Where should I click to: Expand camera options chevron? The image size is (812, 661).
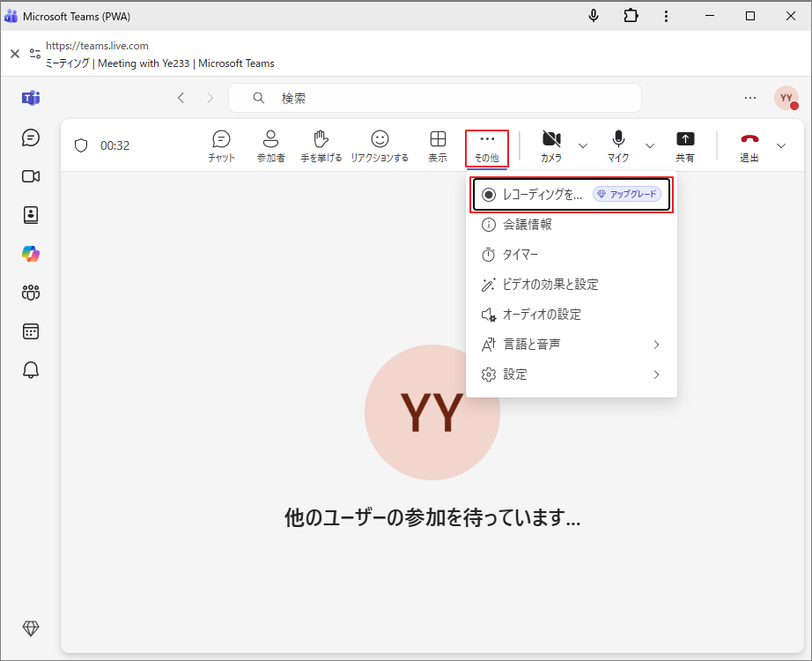click(x=583, y=145)
